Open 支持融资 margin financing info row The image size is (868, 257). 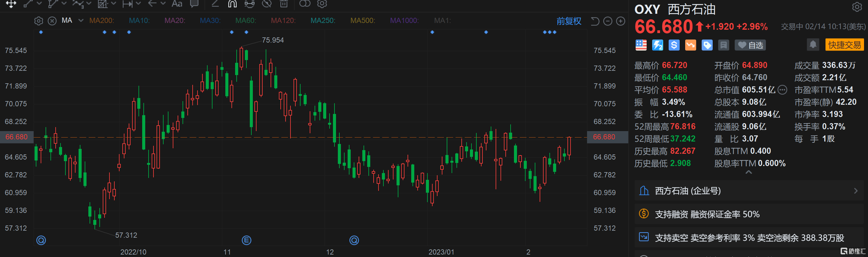click(x=750, y=214)
